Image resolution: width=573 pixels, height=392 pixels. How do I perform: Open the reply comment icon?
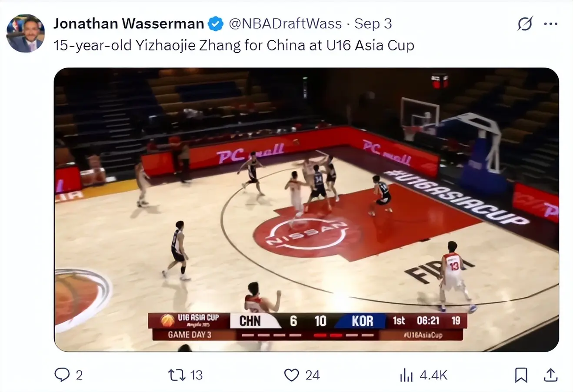click(x=62, y=375)
